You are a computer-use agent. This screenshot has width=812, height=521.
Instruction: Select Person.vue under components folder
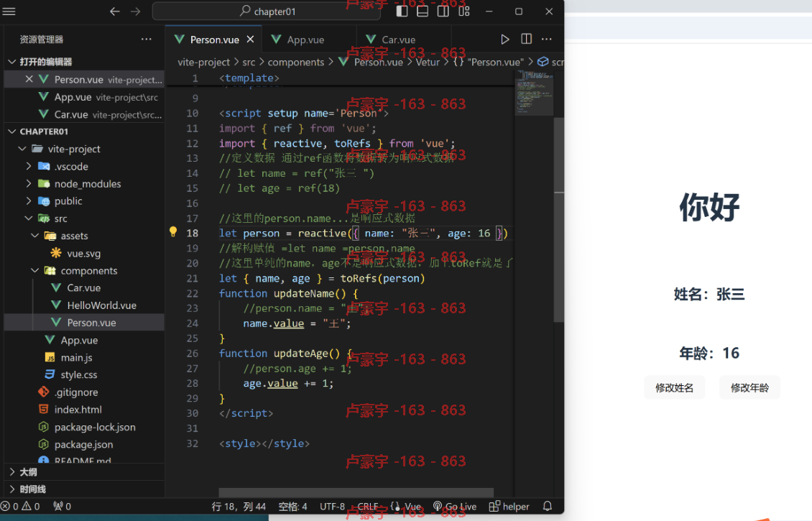click(84, 323)
